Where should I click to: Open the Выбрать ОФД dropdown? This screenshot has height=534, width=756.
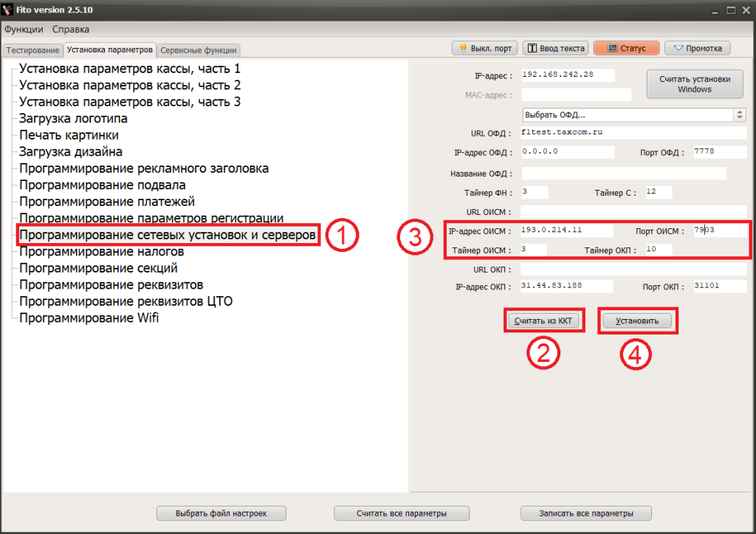[x=634, y=114]
